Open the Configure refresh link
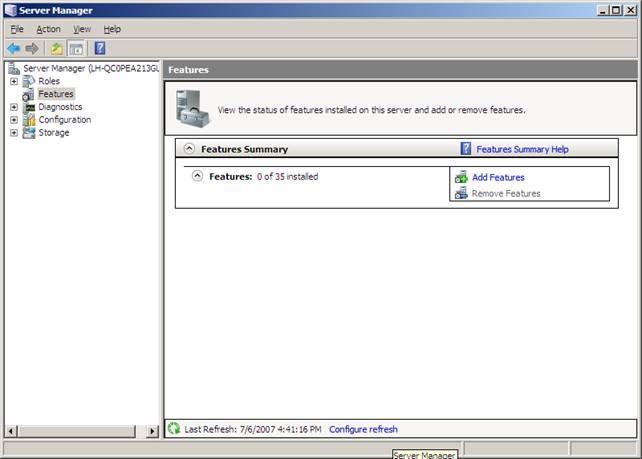This screenshot has height=459, width=642. 363,429
